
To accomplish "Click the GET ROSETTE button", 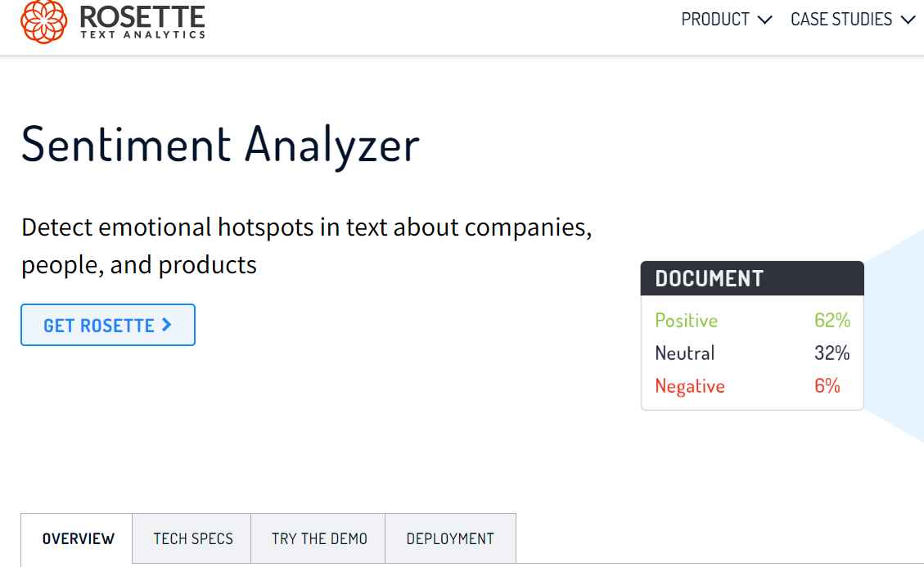I will tap(108, 325).
